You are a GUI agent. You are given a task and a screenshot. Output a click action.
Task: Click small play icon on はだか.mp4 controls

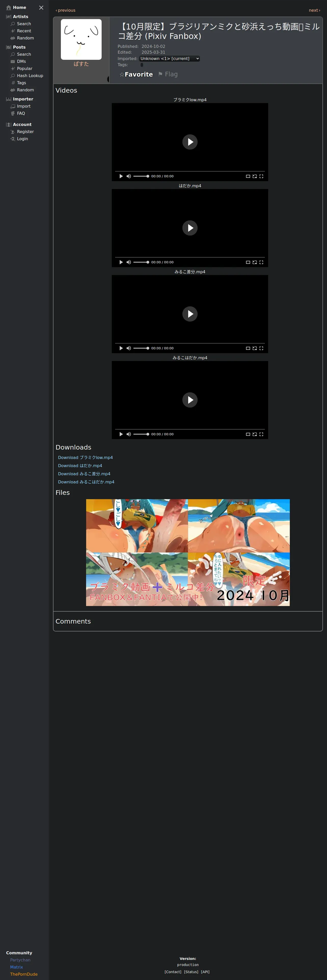point(121,262)
